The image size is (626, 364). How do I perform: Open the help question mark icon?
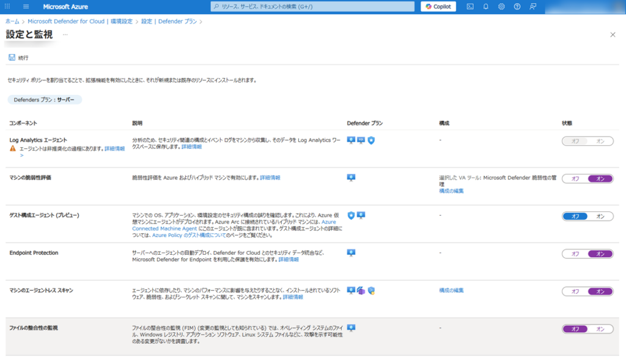click(x=517, y=7)
